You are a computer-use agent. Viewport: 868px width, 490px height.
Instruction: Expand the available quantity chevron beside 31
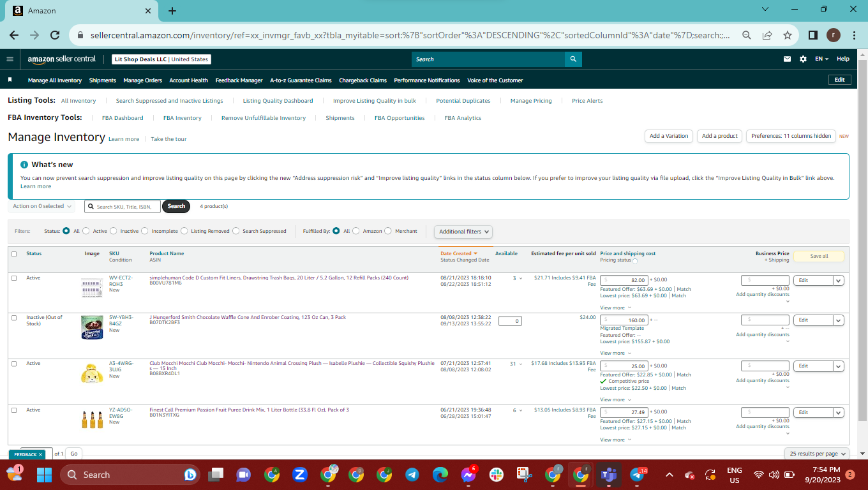click(520, 364)
